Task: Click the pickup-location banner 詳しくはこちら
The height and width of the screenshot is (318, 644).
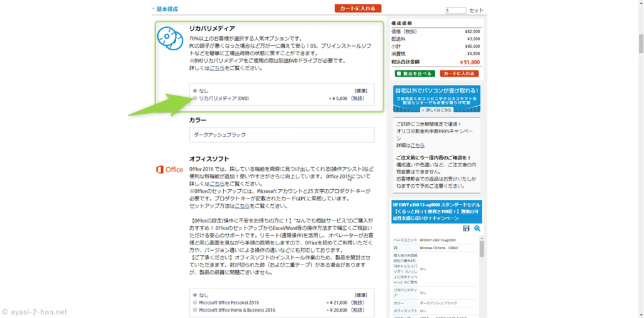Action: click(x=436, y=109)
